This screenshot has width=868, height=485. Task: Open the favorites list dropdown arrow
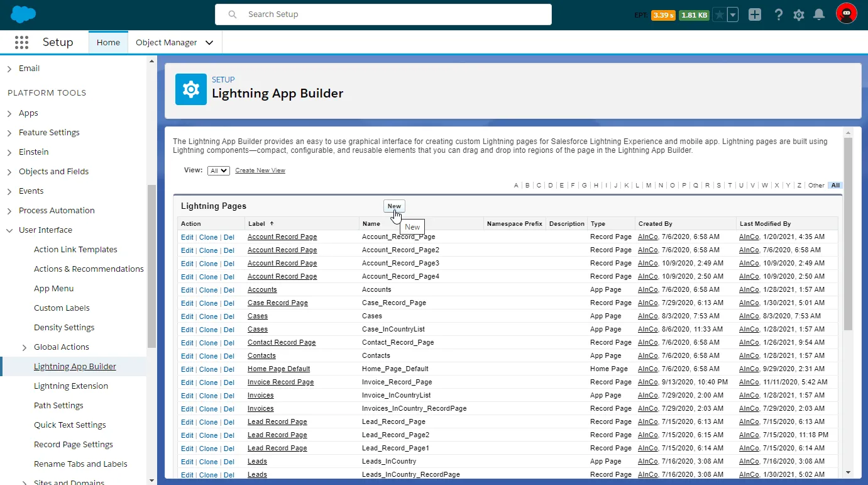click(733, 15)
